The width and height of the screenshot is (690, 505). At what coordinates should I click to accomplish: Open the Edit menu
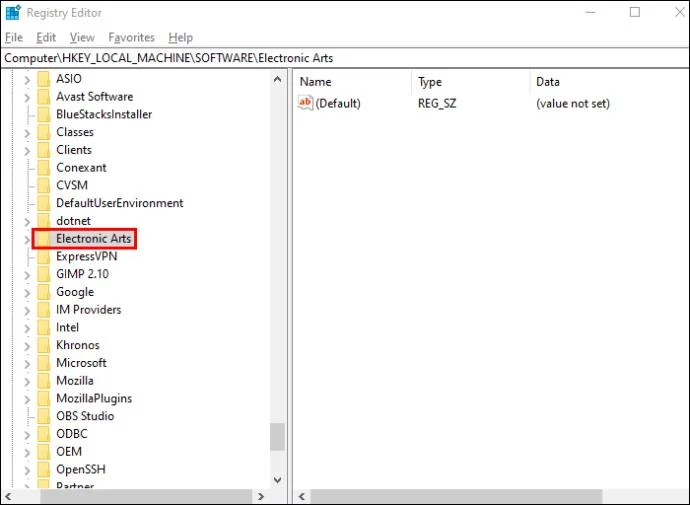pos(46,37)
